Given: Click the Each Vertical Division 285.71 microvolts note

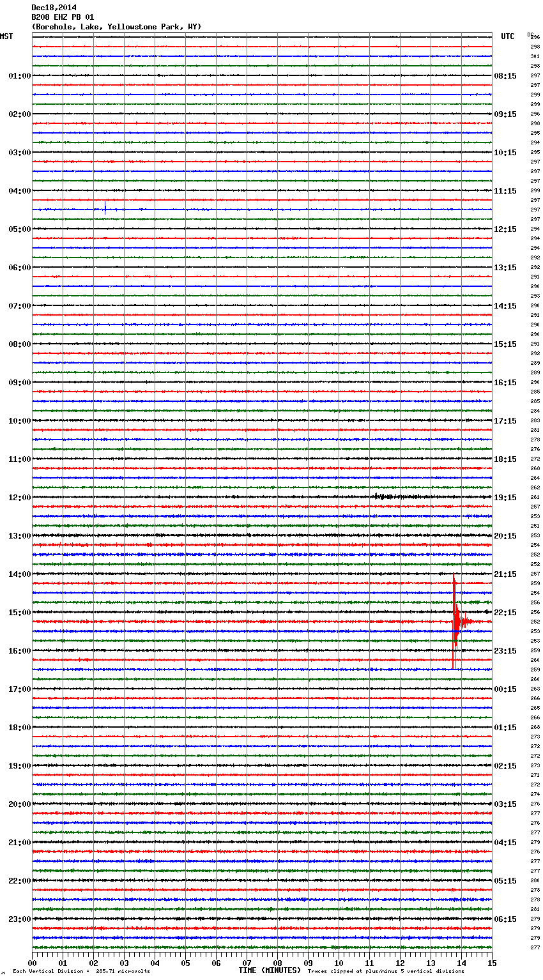Looking at the screenshot, I should click(81, 971).
